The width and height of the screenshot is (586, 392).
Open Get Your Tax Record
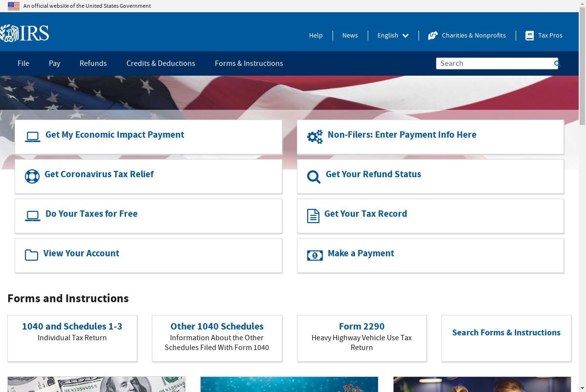coord(430,216)
